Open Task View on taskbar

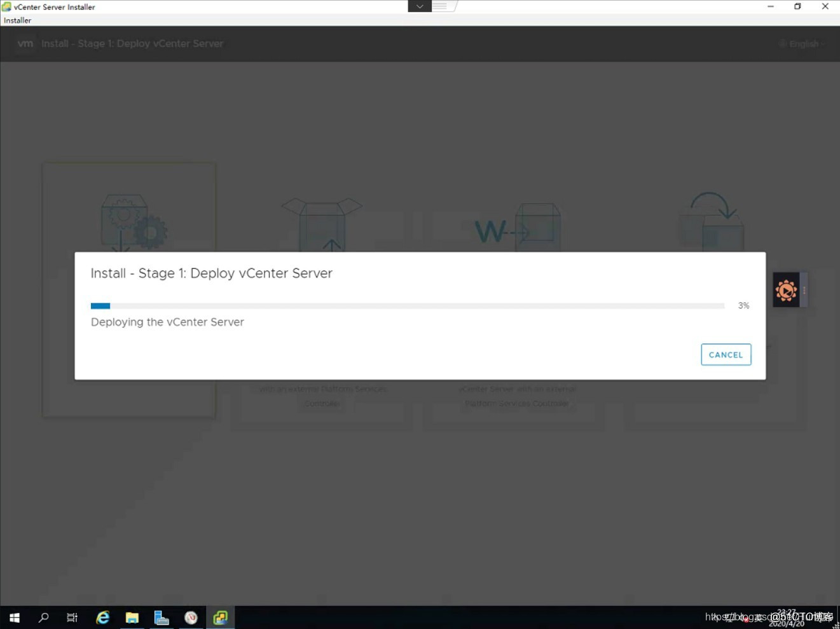tap(72, 618)
